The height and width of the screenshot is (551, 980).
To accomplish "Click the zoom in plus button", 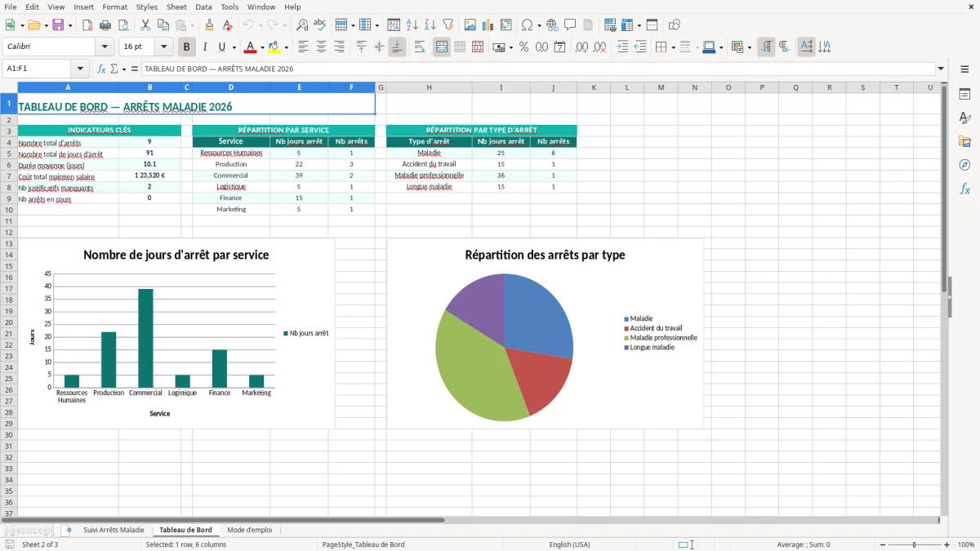I will (947, 544).
